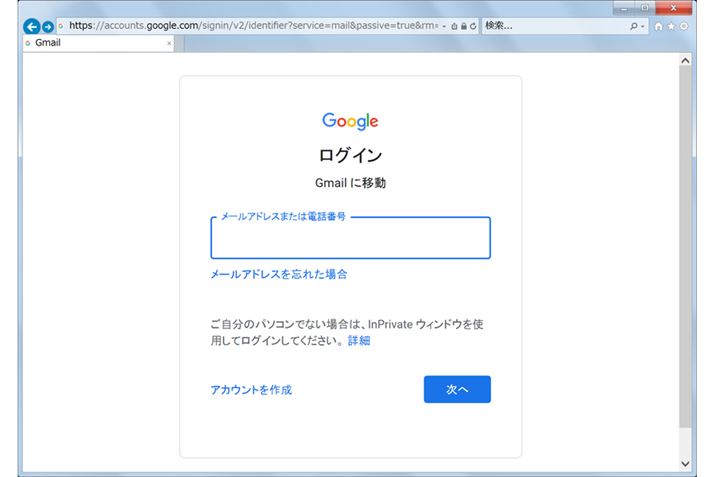Click the scrollbar up arrow

coord(685,60)
